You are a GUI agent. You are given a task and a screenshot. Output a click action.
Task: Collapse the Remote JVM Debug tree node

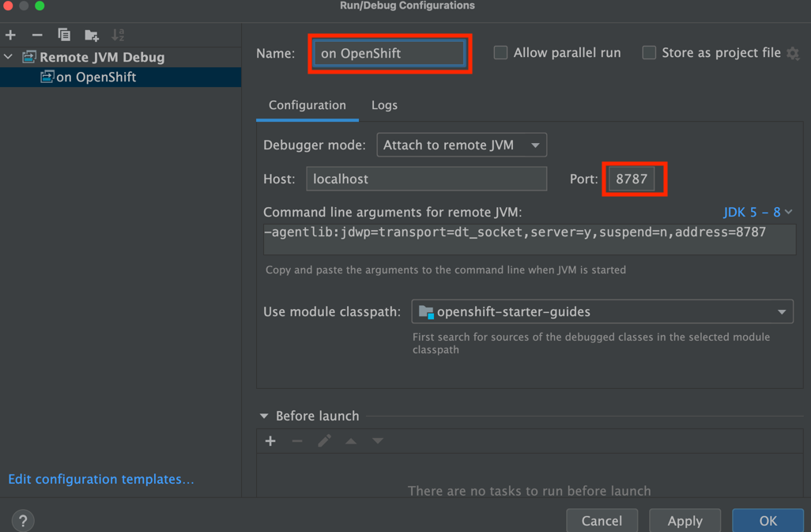coord(9,57)
